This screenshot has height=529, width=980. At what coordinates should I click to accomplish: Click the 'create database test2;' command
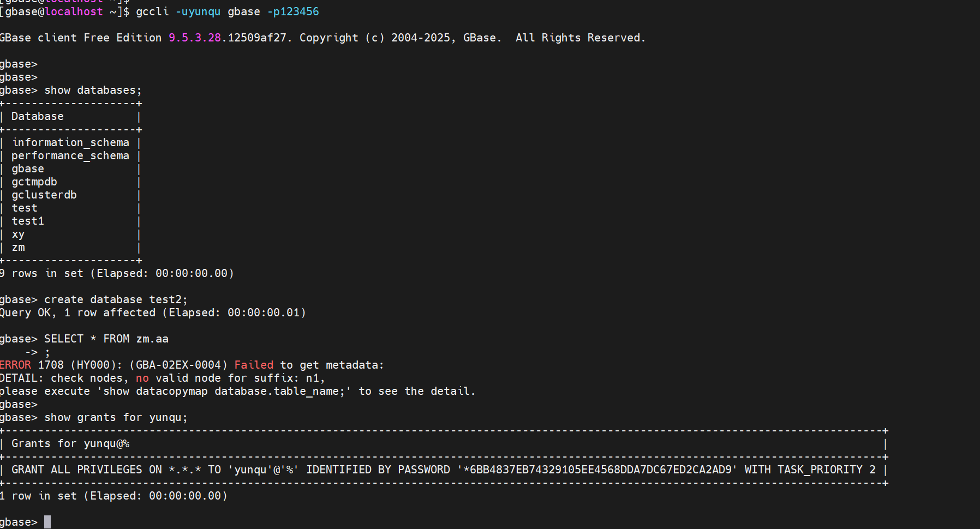[x=116, y=300]
